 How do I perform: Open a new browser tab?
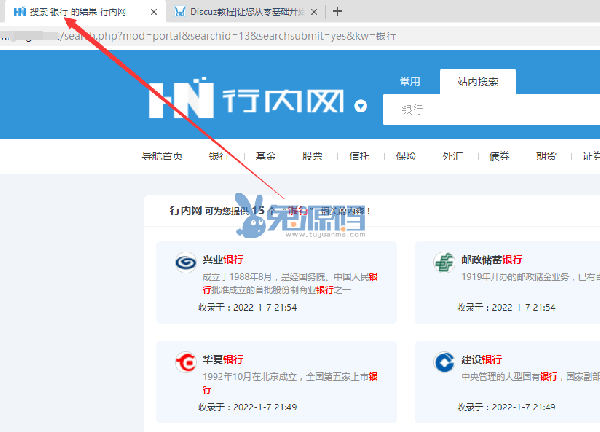click(x=337, y=12)
